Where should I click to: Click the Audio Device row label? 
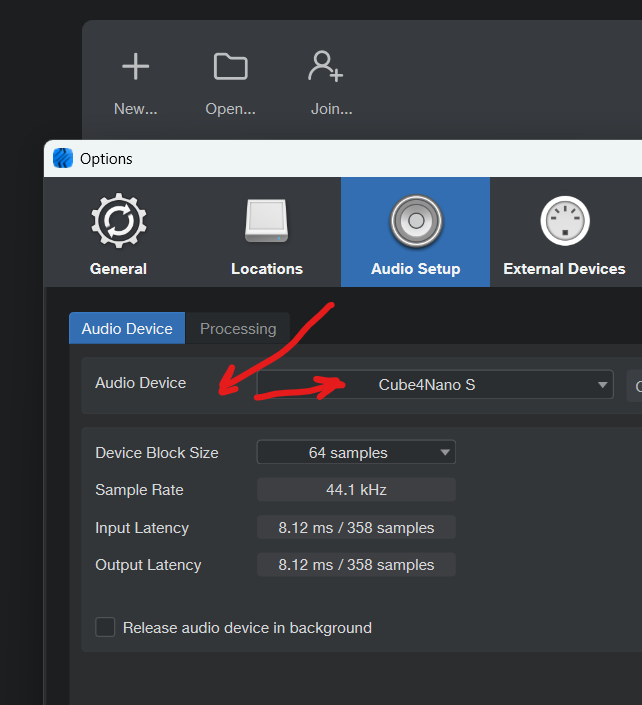141,383
